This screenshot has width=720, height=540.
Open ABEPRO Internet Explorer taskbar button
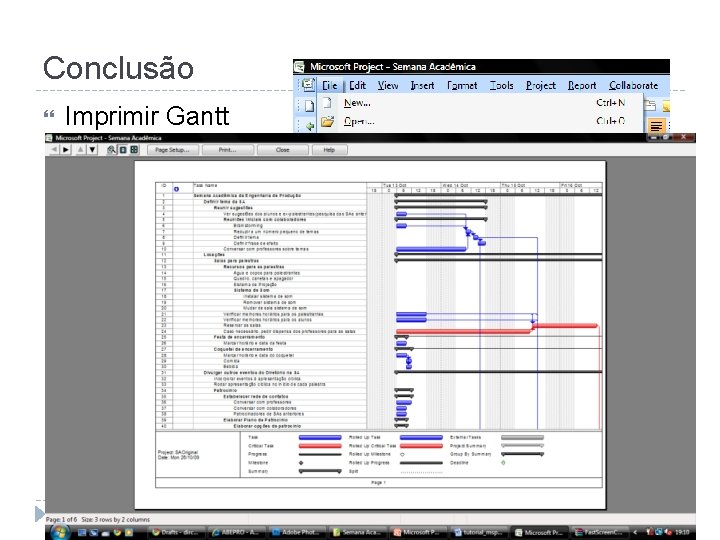click(236, 533)
